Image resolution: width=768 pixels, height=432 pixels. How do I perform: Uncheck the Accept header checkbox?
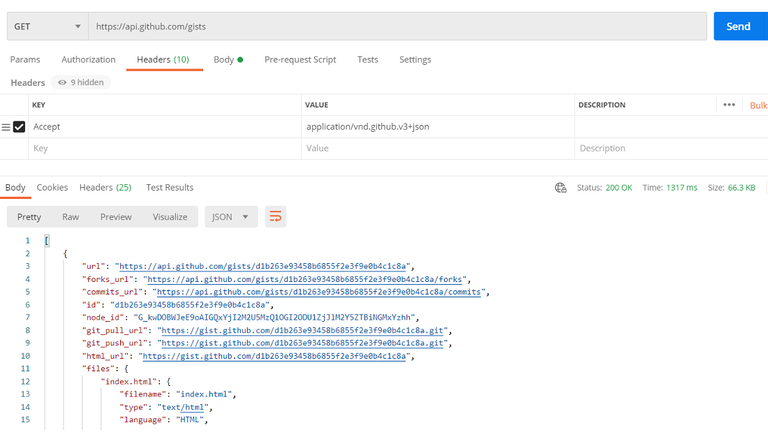tap(19, 127)
